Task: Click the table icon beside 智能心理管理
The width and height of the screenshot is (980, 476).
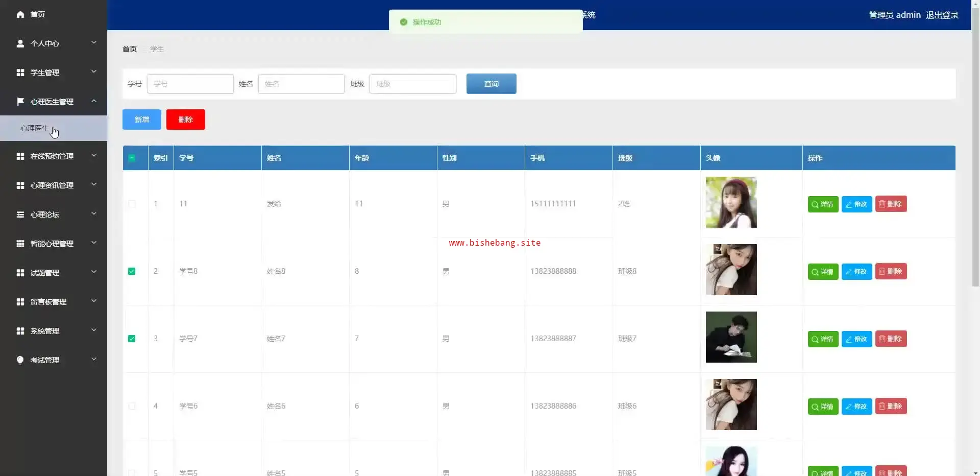Action: [20, 244]
